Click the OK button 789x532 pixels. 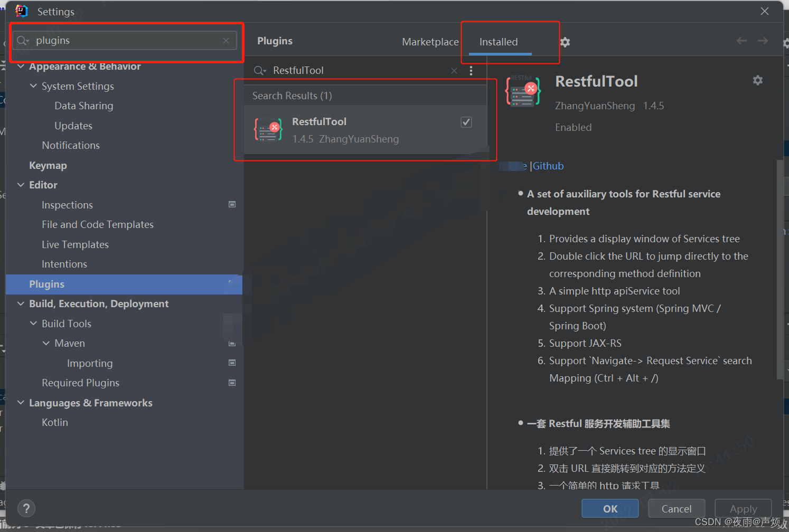click(609, 508)
